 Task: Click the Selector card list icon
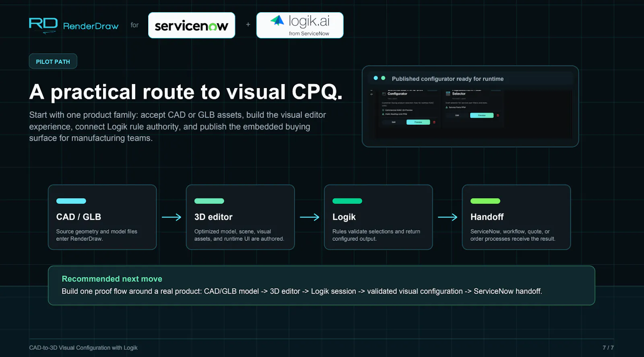448,94
